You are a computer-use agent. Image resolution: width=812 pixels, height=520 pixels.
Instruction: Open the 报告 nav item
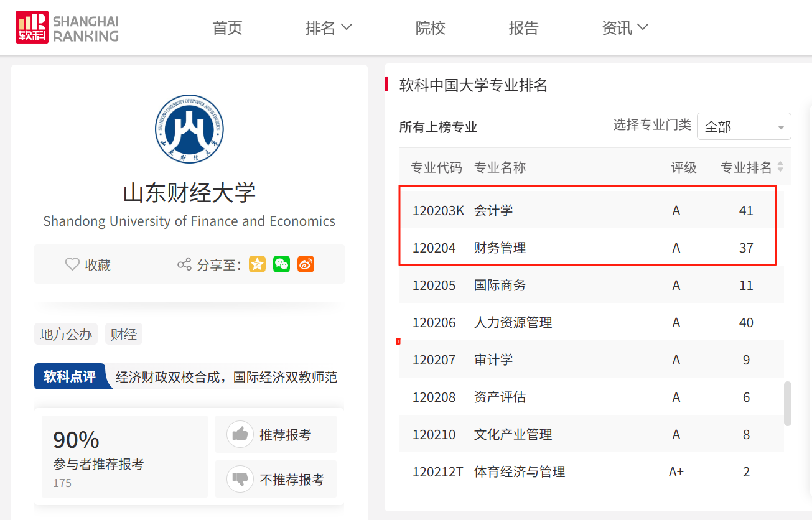523,28
